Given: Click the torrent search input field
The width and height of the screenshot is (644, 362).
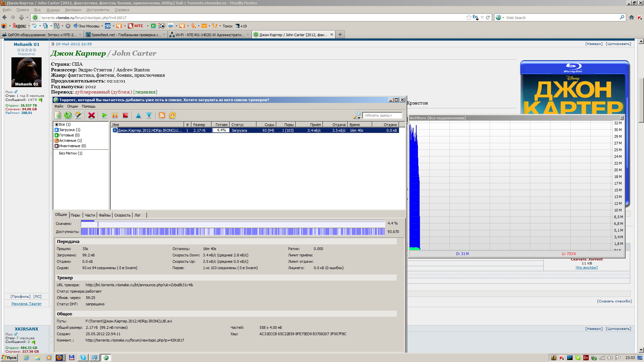Looking at the screenshot, I should pyautogui.click(x=382, y=115).
